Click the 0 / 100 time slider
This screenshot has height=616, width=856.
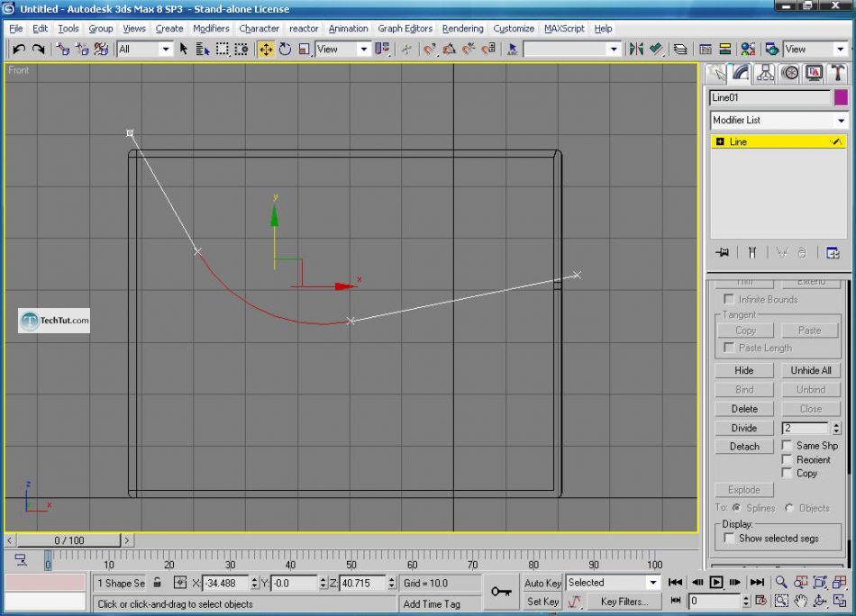tap(68, 540)
